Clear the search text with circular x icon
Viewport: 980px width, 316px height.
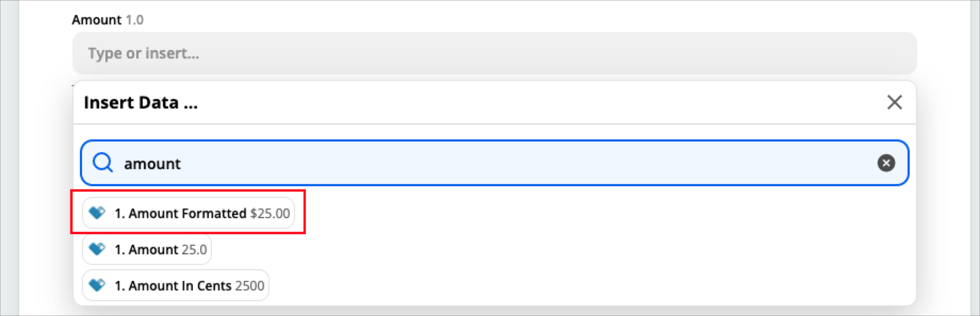coord(886,163)
